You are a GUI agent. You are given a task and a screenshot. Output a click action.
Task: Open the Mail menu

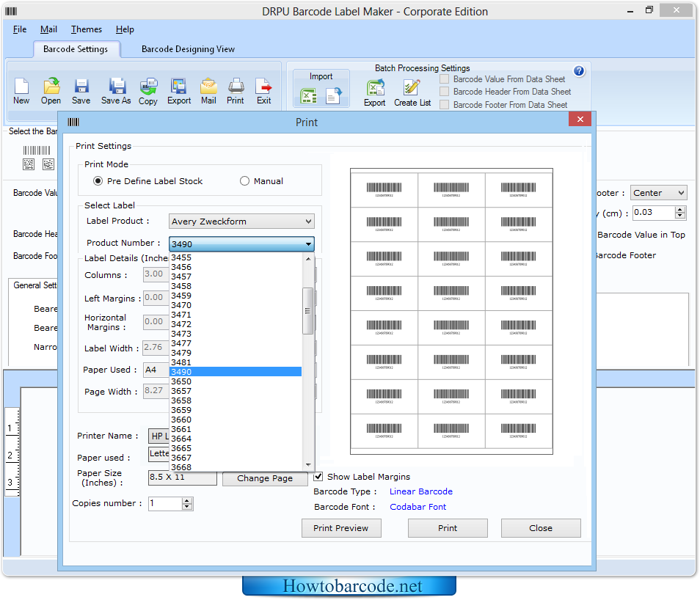(x=48, y=29)
